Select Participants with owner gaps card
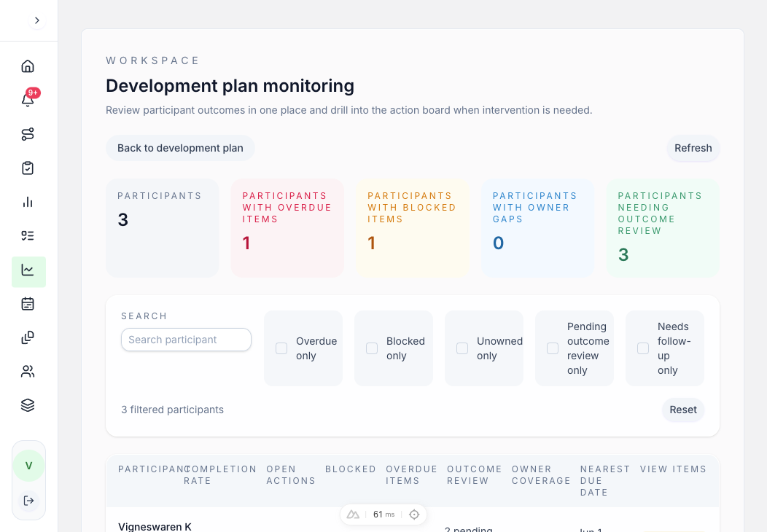 (x=537, y=228)
